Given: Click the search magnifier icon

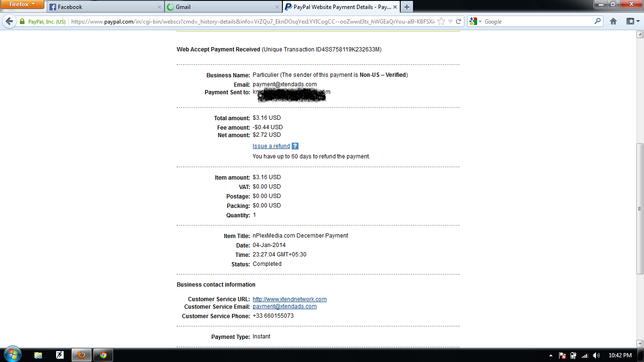Looking at the screenshot, I should click(x=597, y=21).
